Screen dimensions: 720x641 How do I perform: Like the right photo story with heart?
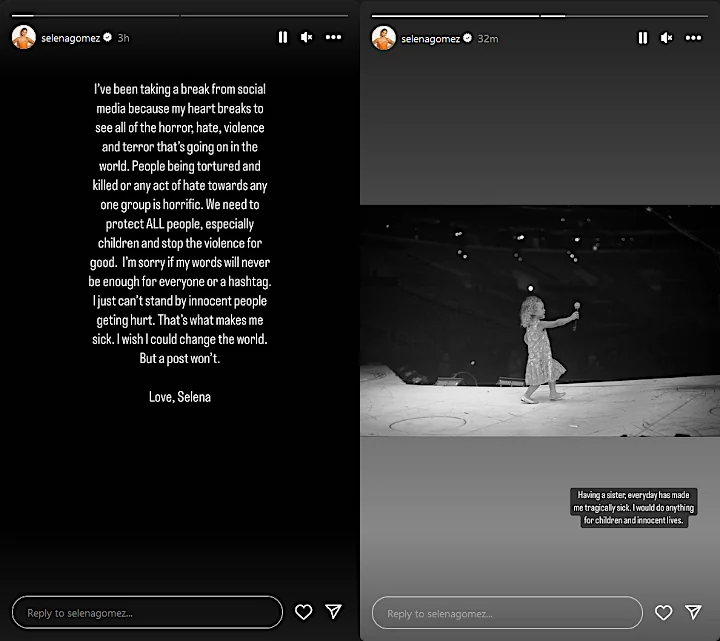[x=664, y=612]
